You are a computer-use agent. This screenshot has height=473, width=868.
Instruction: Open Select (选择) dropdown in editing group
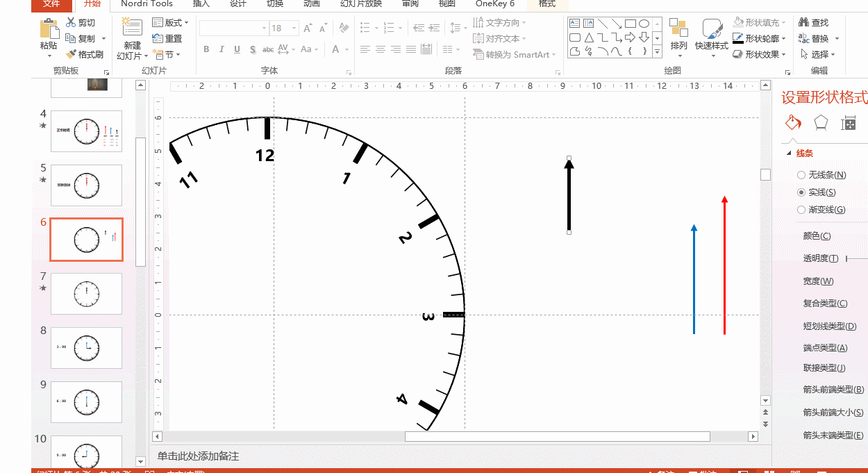pyautogui.click(x=819, y=54)
